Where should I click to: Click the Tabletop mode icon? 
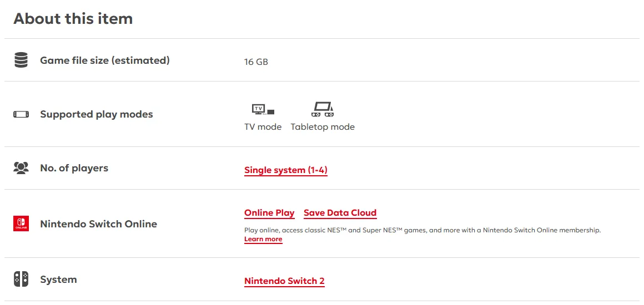click(323, 109)
